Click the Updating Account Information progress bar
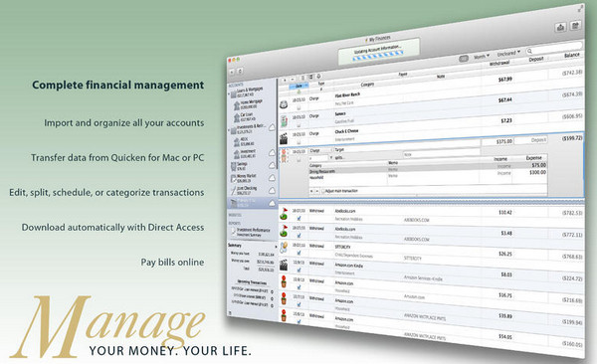This screenshot has height=364, width=597. pyautogui.click(x=378, y=56)
